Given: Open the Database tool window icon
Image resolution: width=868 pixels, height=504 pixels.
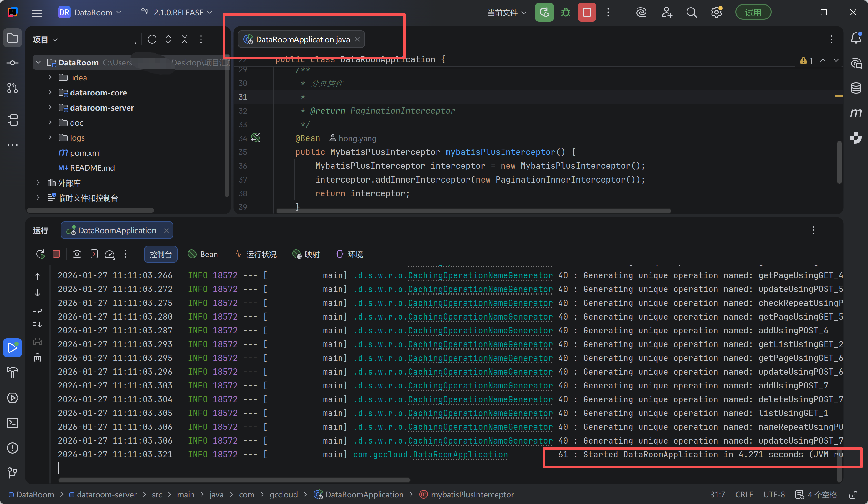Looking at the screenshot, I should (856, 88).
